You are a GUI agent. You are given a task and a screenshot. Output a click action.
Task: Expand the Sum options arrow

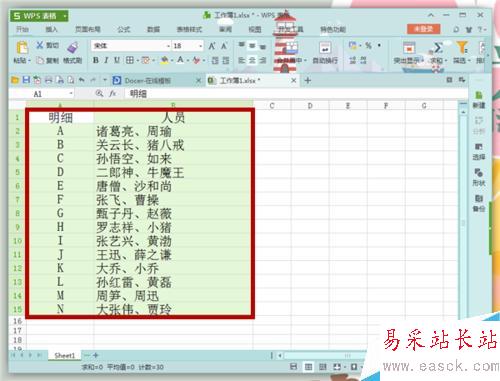tap(446, 61)
